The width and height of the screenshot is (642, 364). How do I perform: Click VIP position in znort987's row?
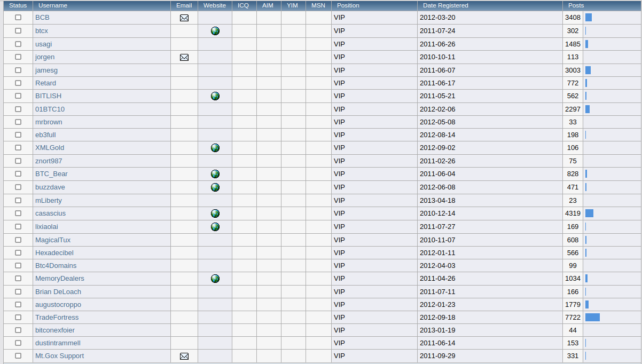coord(340,161)
